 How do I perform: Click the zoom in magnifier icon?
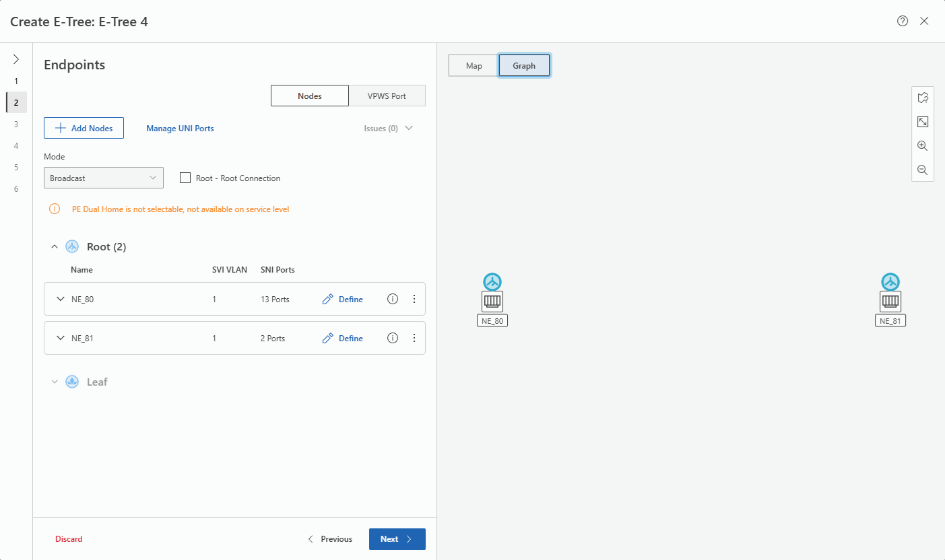(922, 146)
